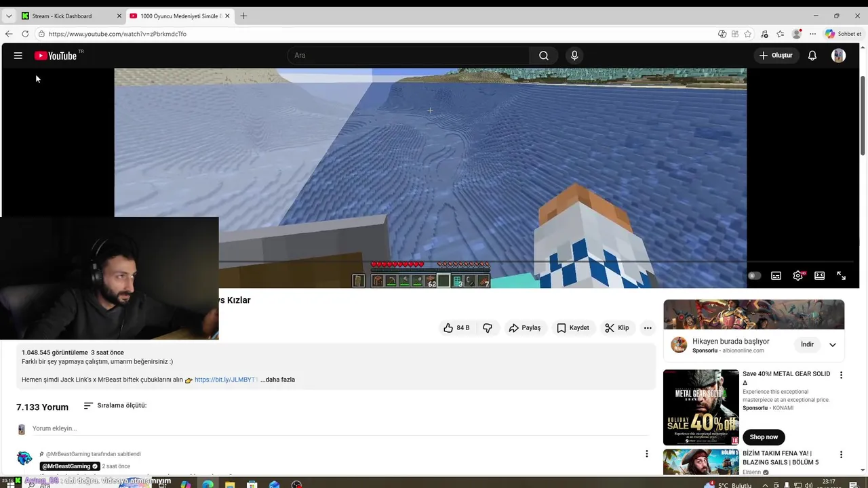Share the video via Paylaş
The height and width of the screenshot is (488, 868).
pyautogui.click(x=525, y=328)
